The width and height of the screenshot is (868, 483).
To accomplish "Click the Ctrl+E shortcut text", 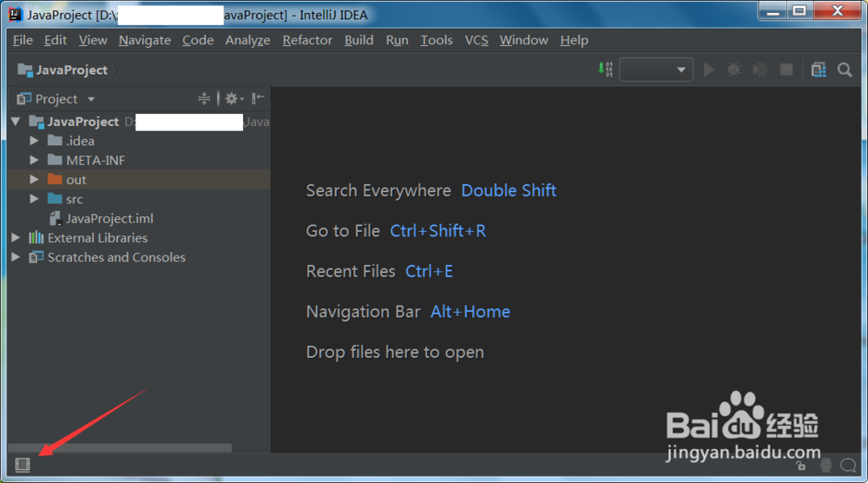I will point(429,271).
